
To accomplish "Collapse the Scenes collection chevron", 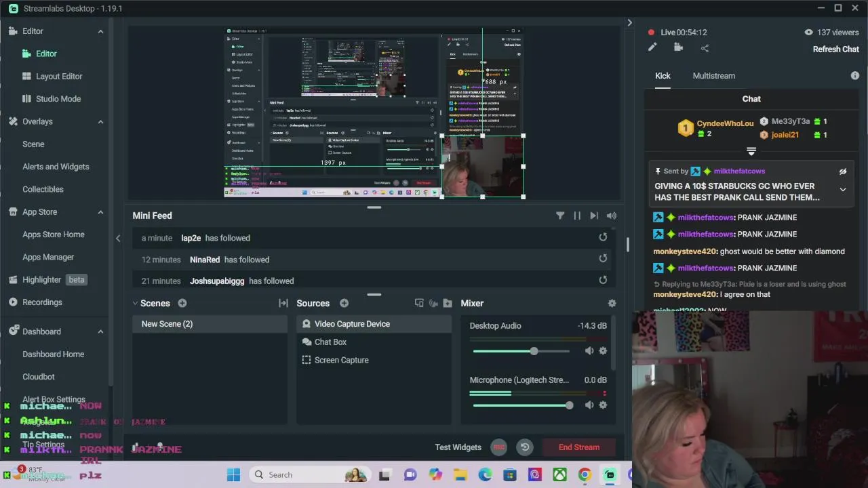I will 136,303.
